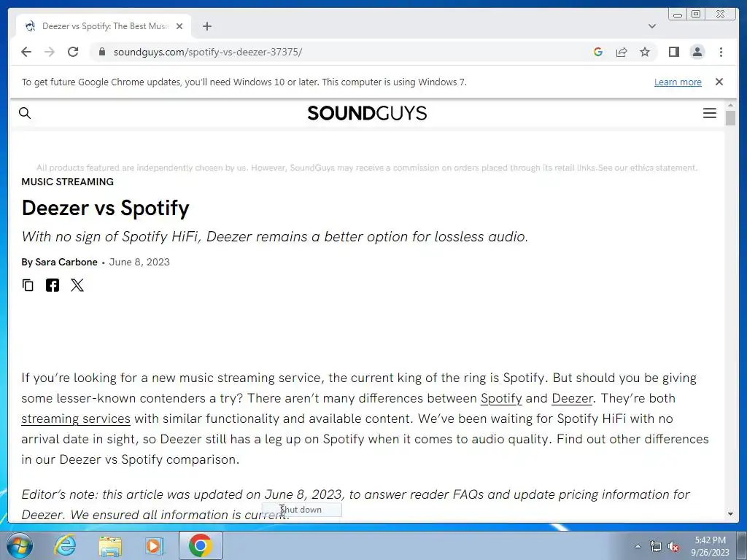Open the Chrome profile avatar
747x560 pixels.
point(697,52)
